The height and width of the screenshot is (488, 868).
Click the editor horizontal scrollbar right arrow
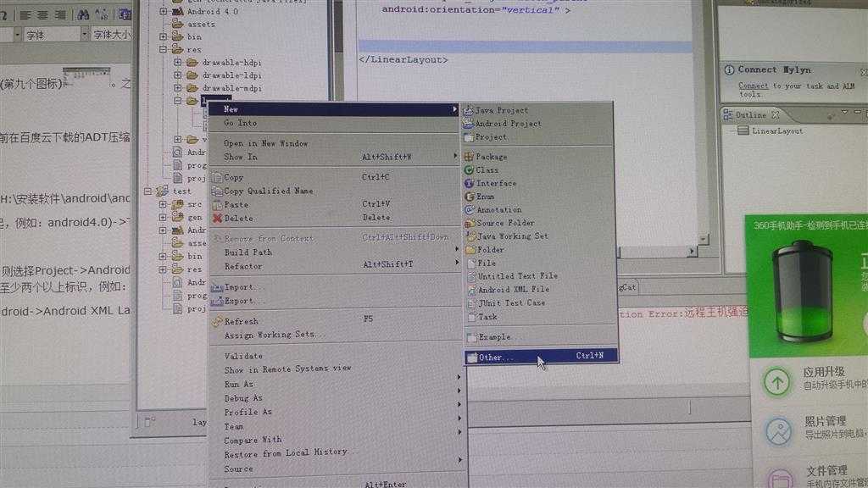tap(692, 251)
